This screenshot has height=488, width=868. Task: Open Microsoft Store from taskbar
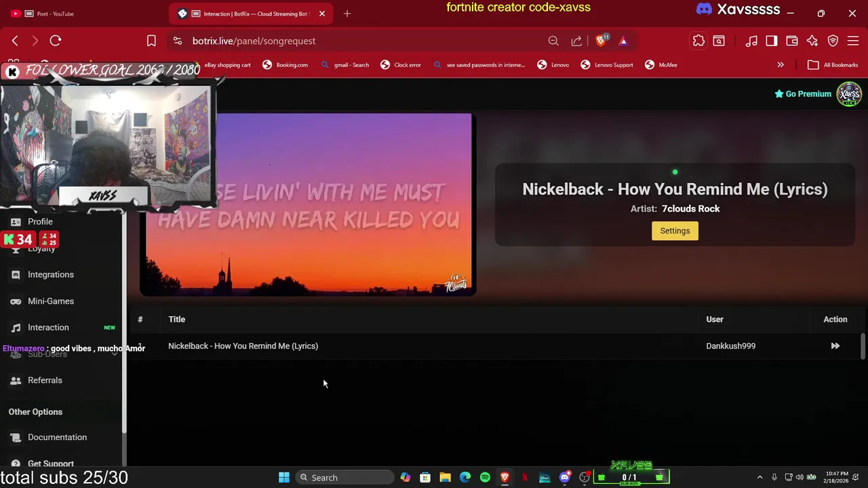[x=425, y=477]
